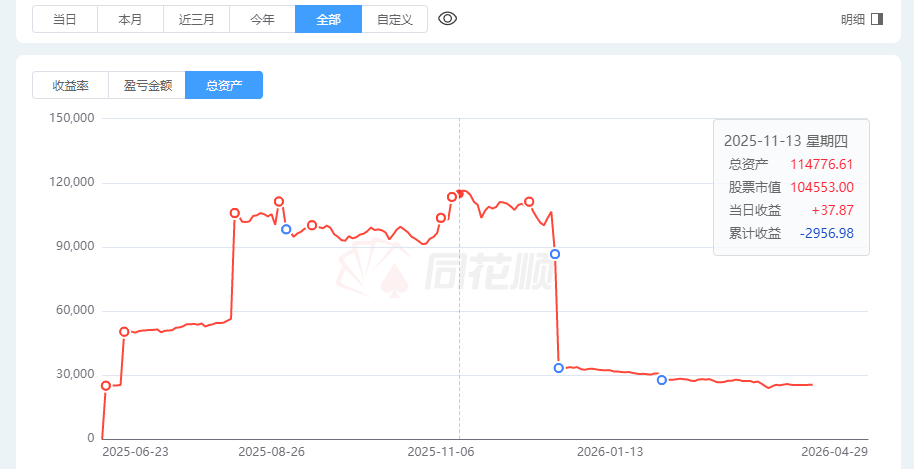Activate the 全部 time range
This screenshot has width=914, height=469.
[328, 19]
